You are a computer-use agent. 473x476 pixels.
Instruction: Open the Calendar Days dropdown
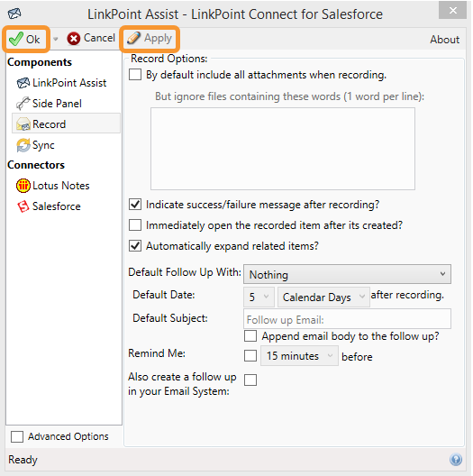tap(323, 297)
